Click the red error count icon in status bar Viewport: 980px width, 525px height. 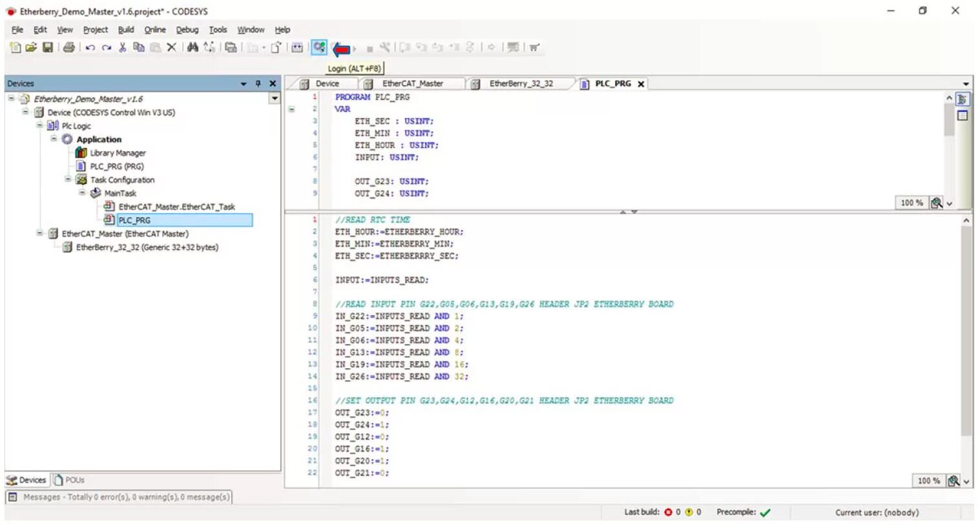(x=668, y=512)
